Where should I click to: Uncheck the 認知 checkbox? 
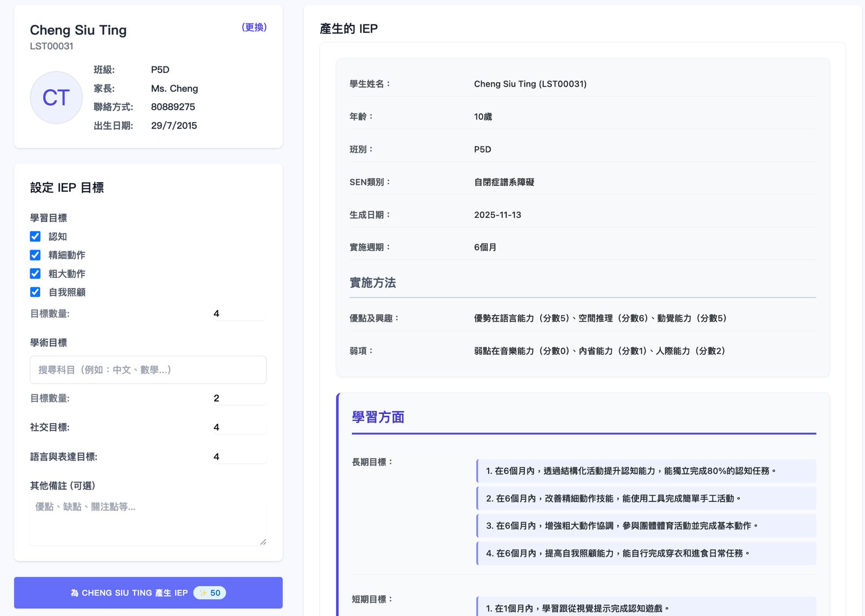click(x=35, y=237)
